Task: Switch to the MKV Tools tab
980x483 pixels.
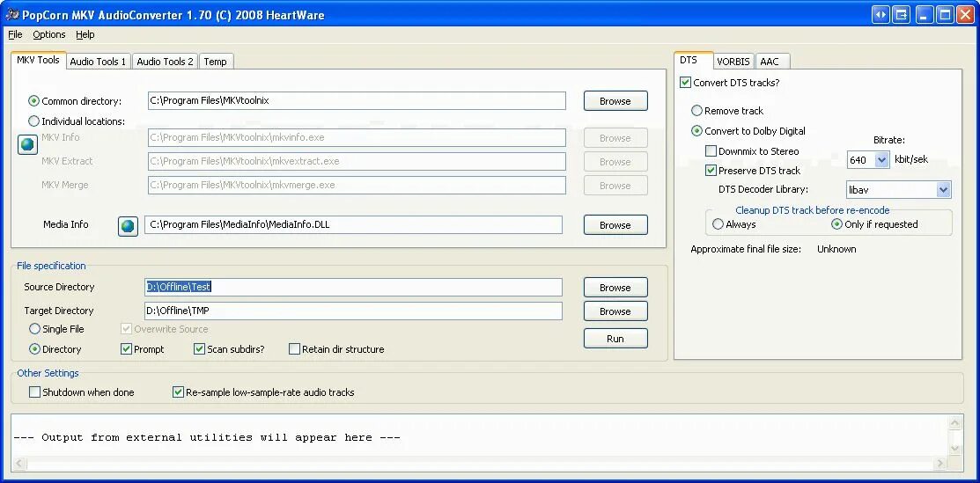Action: pyautogui.click(x=38, y=60)
